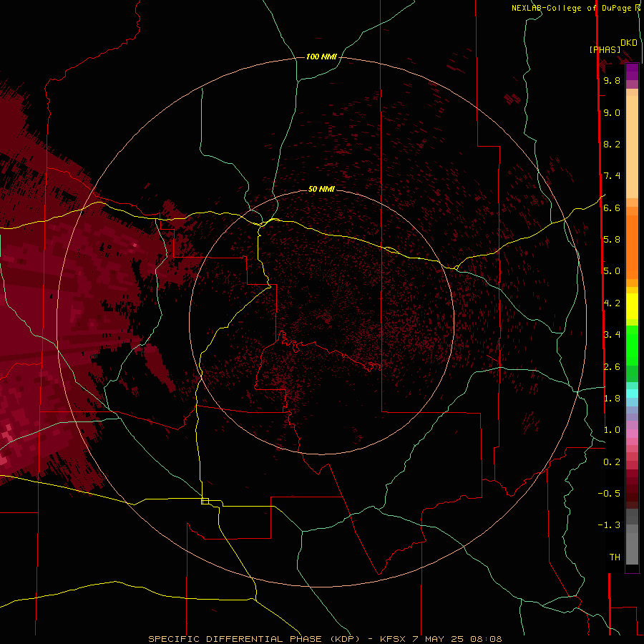The height and width of the screenshot is (644, 644).
Task: Click the TH label on the scale
Action: (x=615, y=557)
